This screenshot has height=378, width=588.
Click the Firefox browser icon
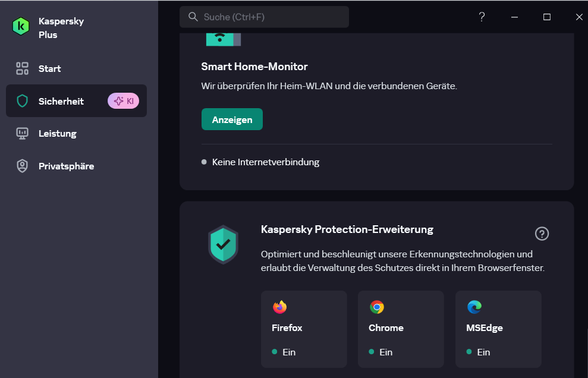(x=279, y=307)
